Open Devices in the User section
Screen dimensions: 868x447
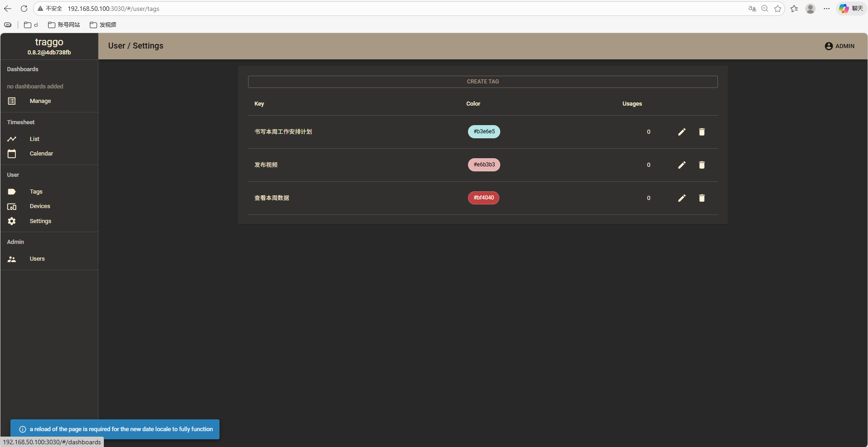point(40,206)
